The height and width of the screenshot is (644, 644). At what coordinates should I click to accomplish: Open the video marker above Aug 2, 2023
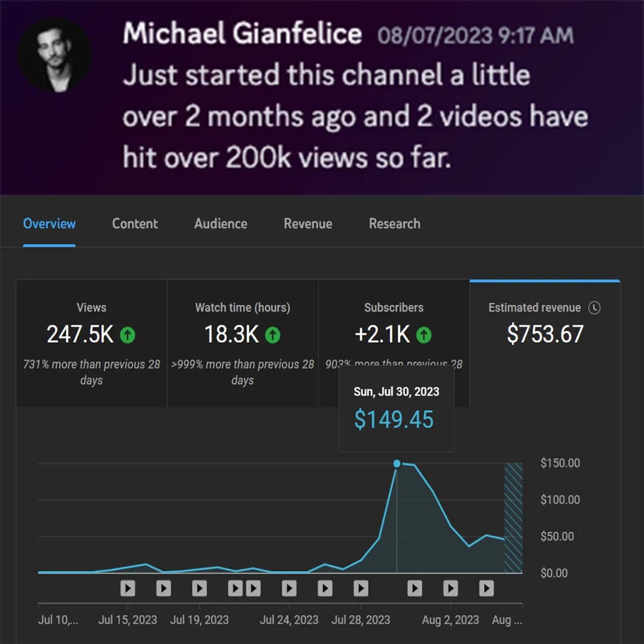coord(451,588)
